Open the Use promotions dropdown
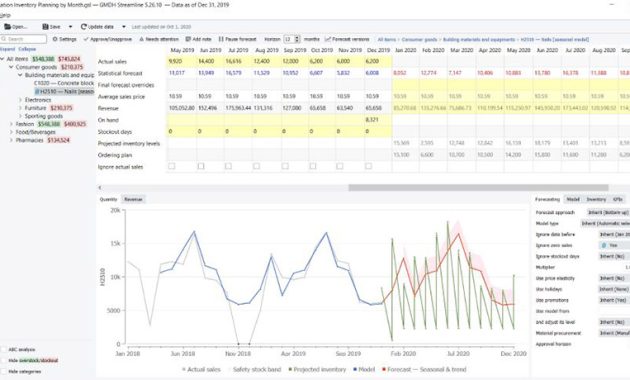This screenshot has width=630, height=380. (614, 300)
